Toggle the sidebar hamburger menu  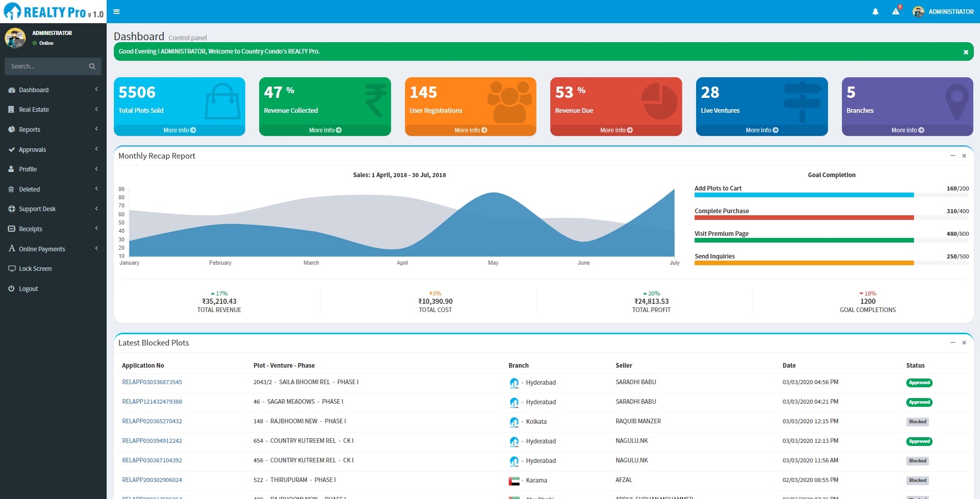click(116, 11)
